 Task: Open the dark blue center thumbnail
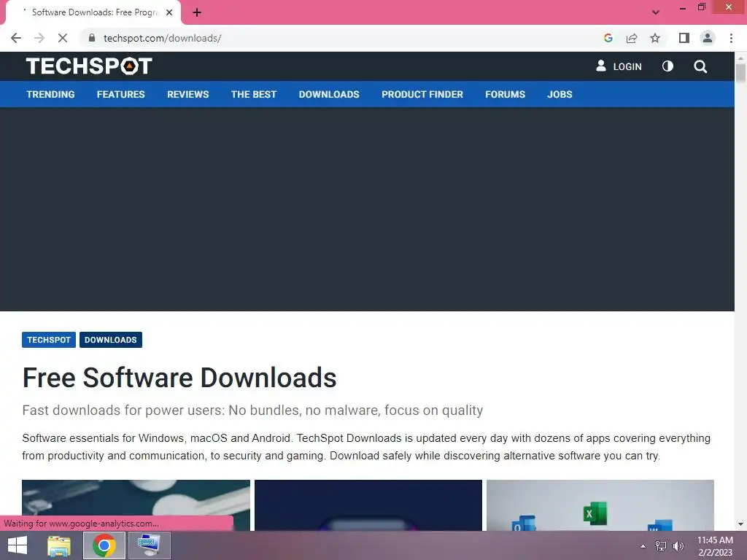pos(368,505)
